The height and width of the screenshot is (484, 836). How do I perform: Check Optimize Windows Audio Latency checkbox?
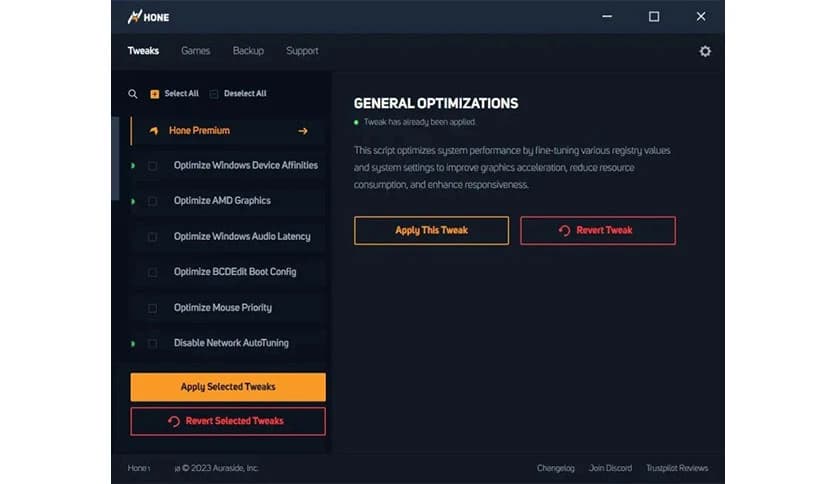tap(152, 237)
